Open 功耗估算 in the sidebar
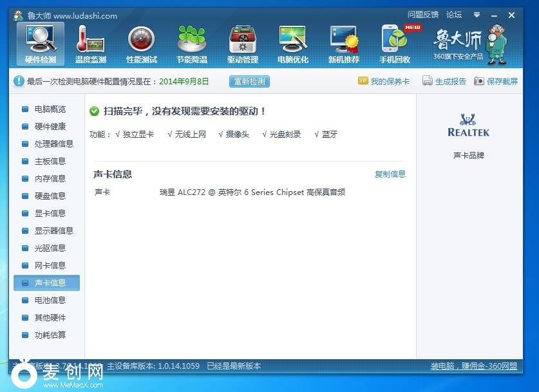This screenshot has height=392, width=539. click(50, 335)
